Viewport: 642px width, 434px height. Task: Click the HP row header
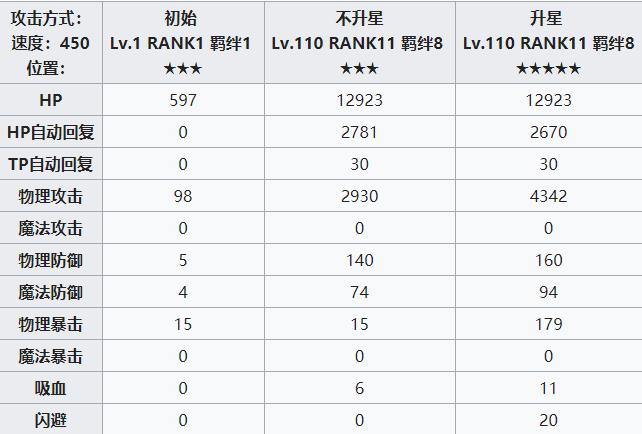click(x=51, y=100)
